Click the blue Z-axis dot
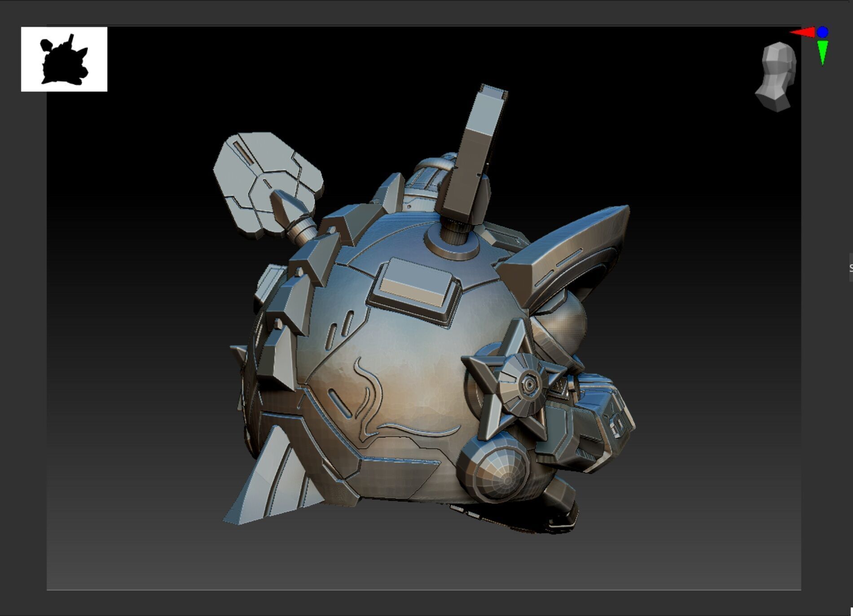853x616 pixels. (822, 32)
